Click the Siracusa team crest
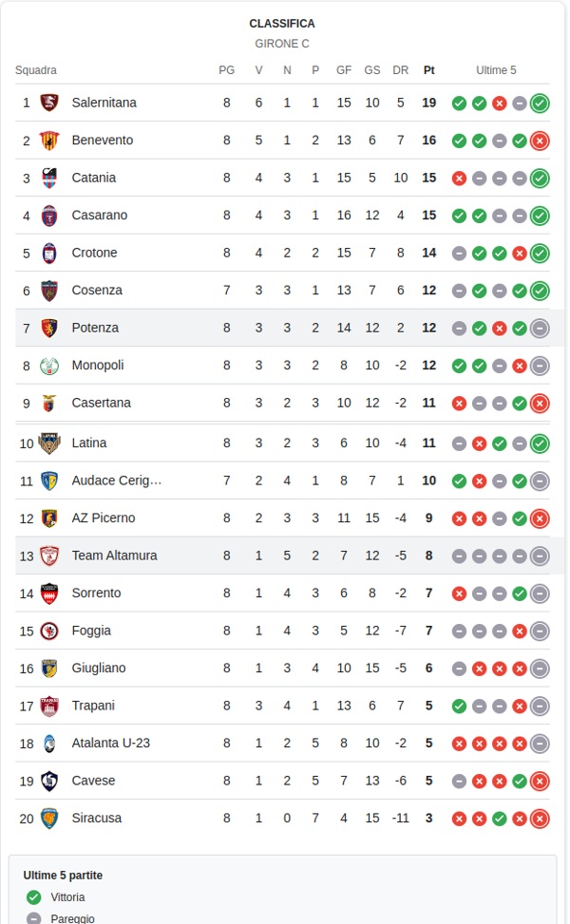 click(x=49, y=819)
